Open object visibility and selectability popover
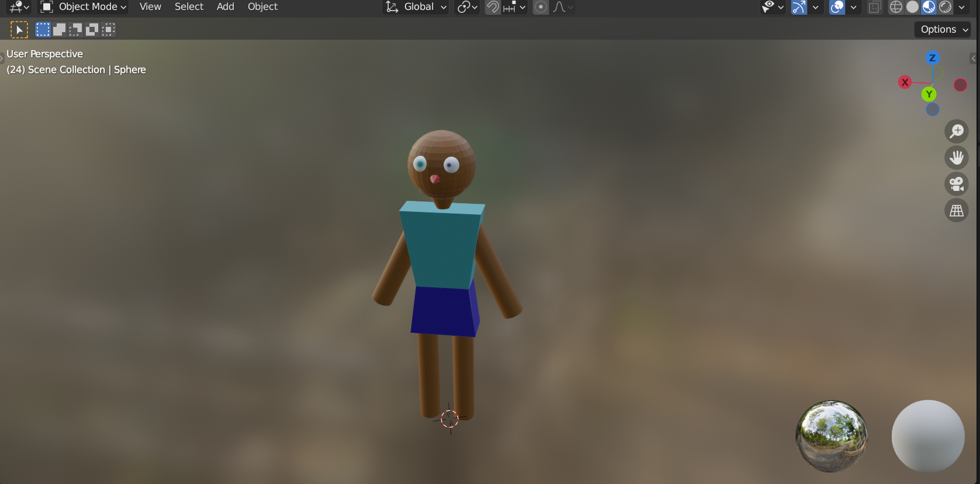The image size is (980, 484). pos(773,7)
